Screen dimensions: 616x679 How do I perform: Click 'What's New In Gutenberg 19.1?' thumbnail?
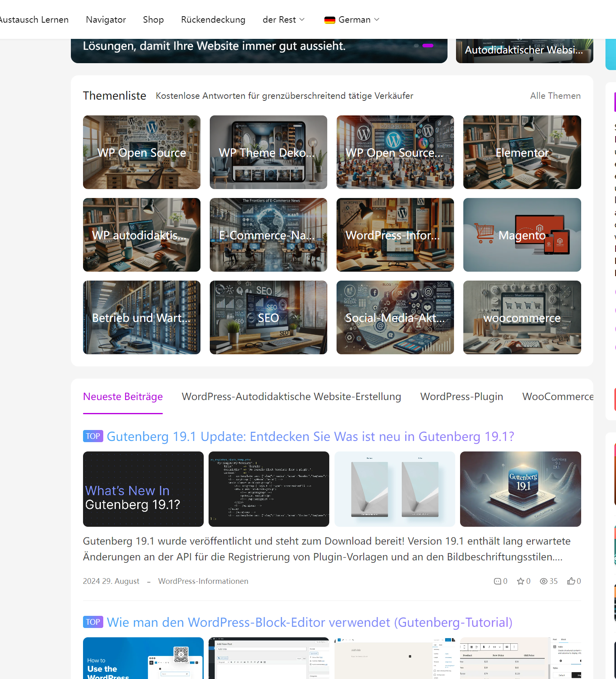pos(143,489)
